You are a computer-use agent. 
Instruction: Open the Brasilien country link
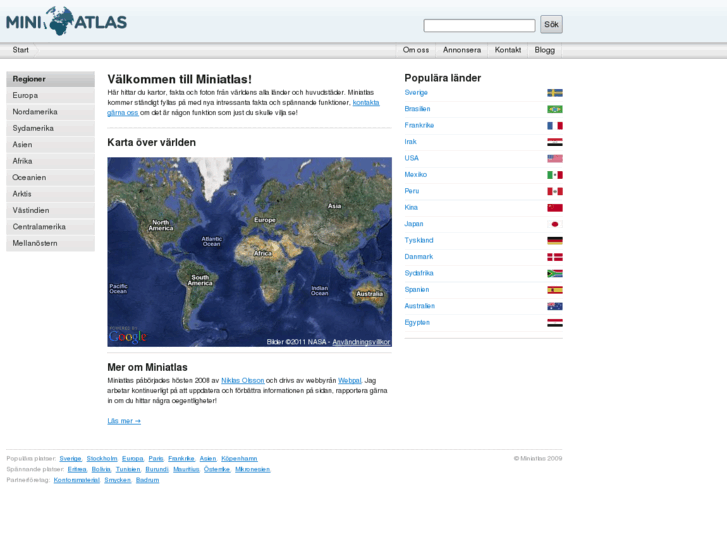click(417, 109)
